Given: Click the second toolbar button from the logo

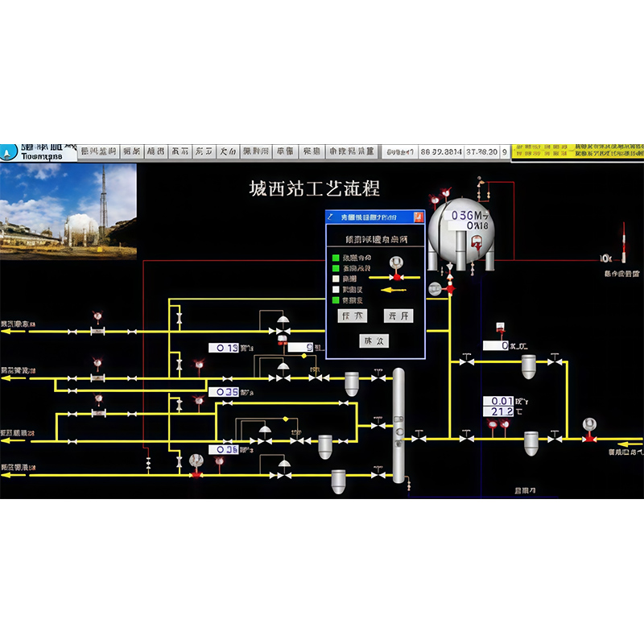Looking at the screenshot, I should [132, 151].
